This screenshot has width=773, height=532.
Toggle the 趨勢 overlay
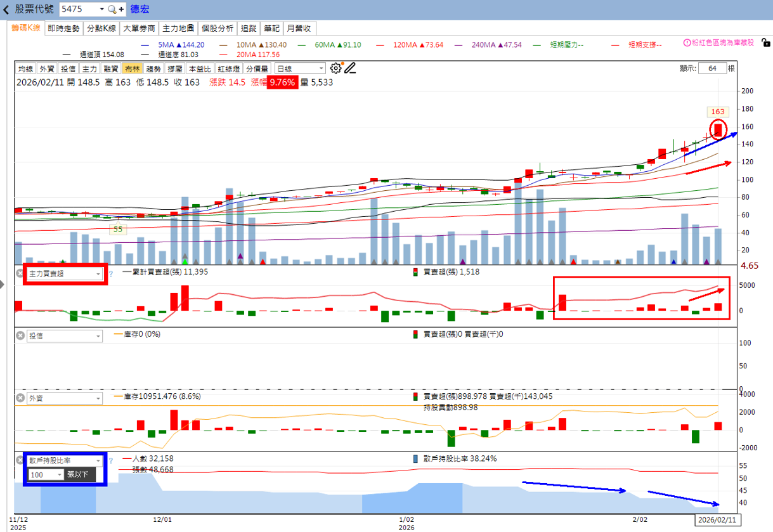[x=153, y=68]
